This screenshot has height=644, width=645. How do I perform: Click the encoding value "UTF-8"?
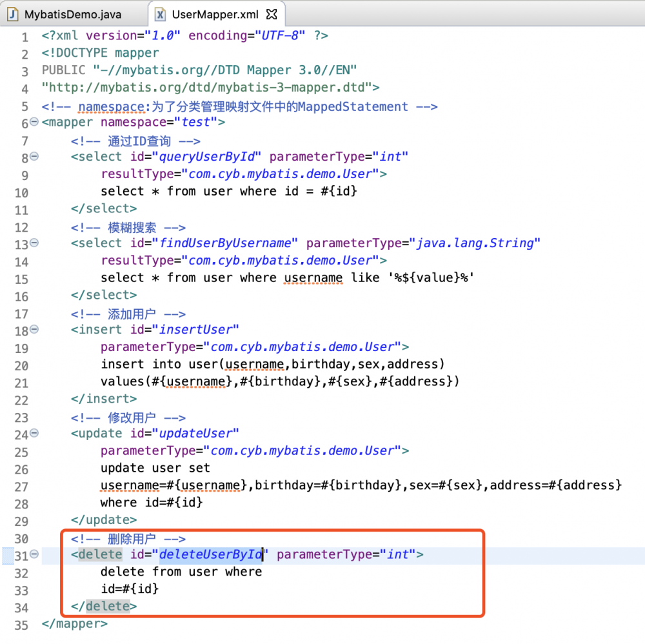coord(280,35)
